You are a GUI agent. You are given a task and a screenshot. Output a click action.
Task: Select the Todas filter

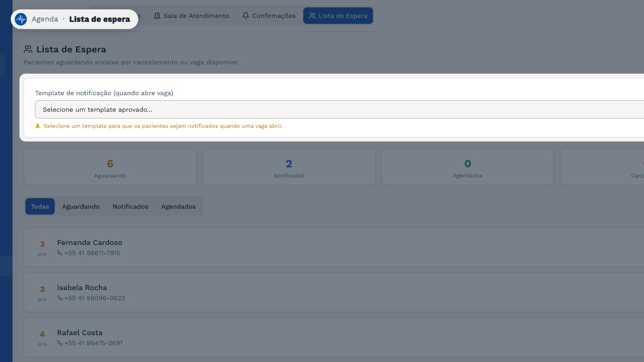(x=40, y=206)
